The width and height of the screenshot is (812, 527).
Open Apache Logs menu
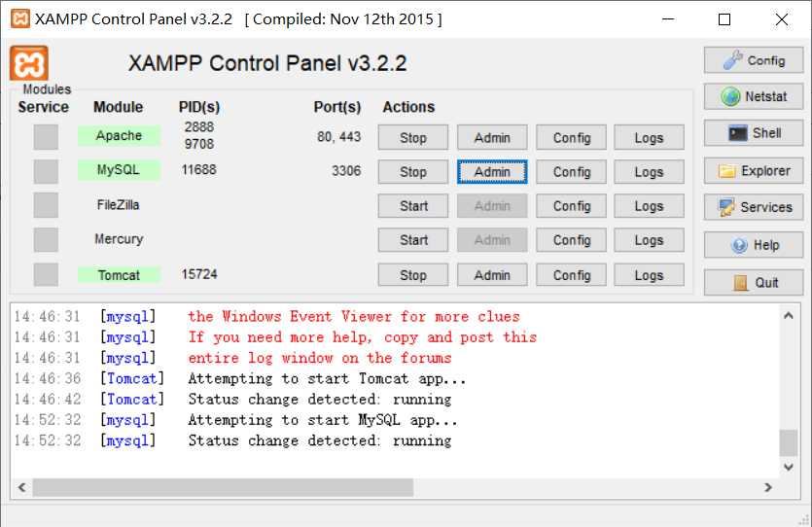click(x=649, y=137)
